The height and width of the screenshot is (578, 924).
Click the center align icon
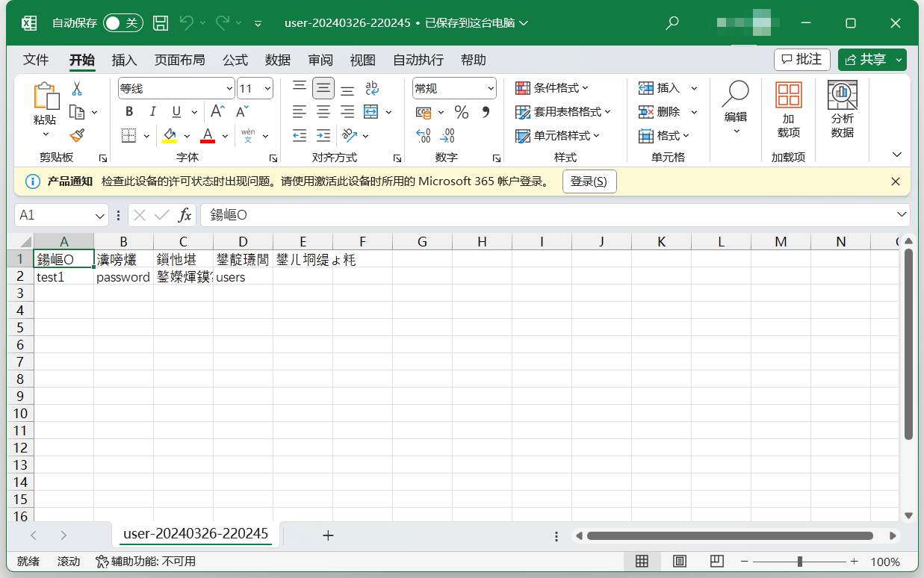click(x=323, y=112)
